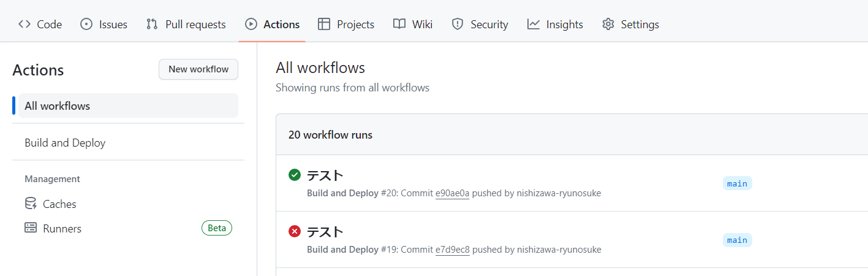Click the 'Management' section label
Screen dimensions: 868x276
pyautogui.click(x=52, y=179)
